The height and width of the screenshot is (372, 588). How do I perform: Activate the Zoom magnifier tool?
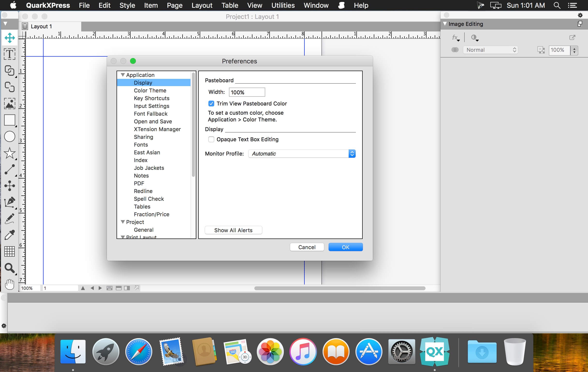pyautogui.click(x=9, y=268)
